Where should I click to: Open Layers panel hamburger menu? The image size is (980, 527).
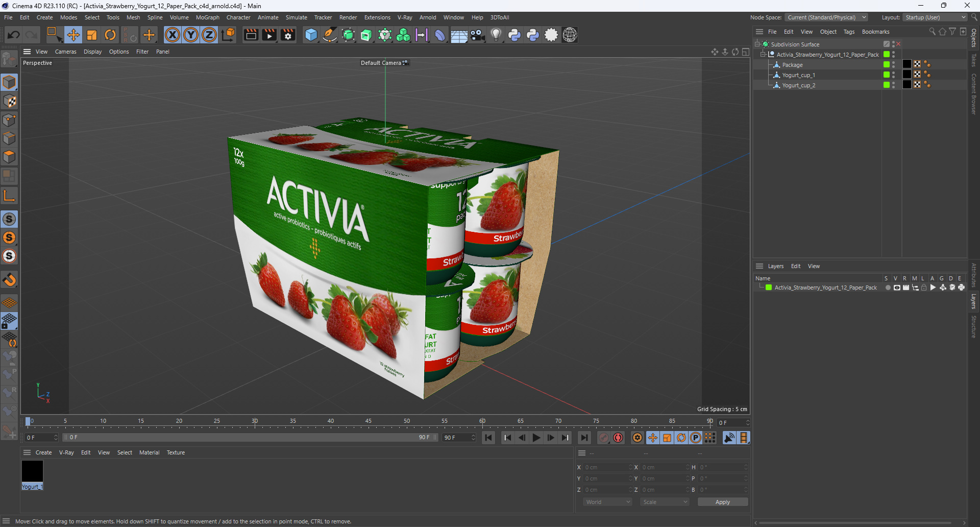pyautogui.click(x=759, y=266)
